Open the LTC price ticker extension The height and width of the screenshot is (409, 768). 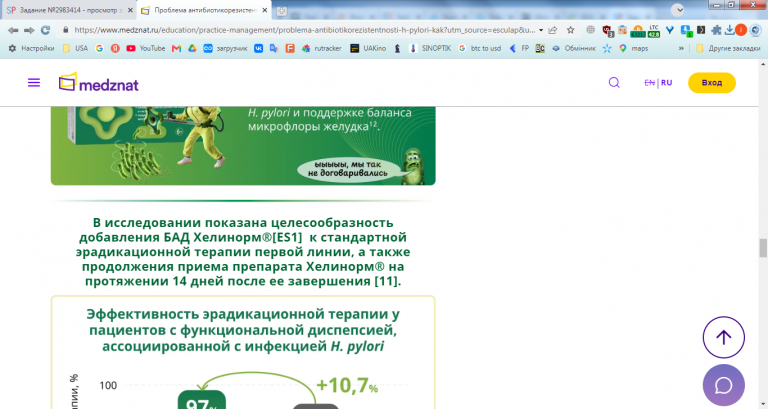click(654, 31)
